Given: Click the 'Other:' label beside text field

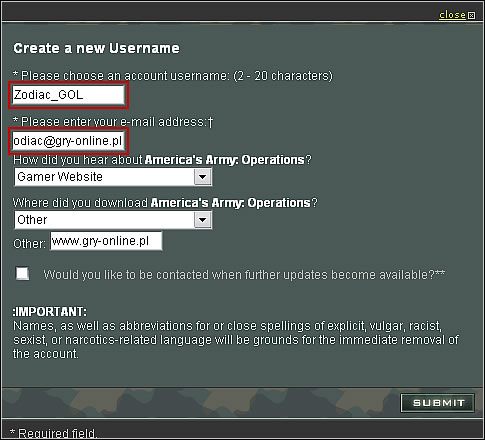Looking at the screenshot, I should (x=29, y=244).
